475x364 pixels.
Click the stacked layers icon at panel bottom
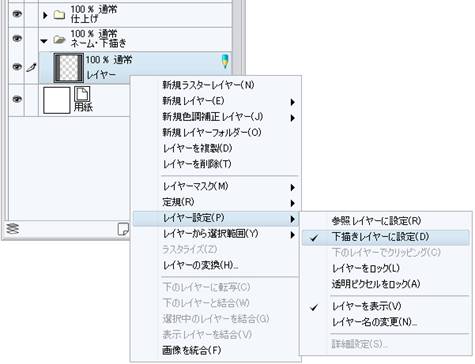click(13, 229)
